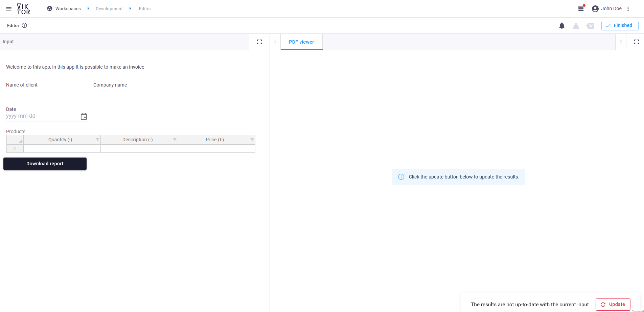
Task: Open the Description column filter
Action: pos(175,140)
